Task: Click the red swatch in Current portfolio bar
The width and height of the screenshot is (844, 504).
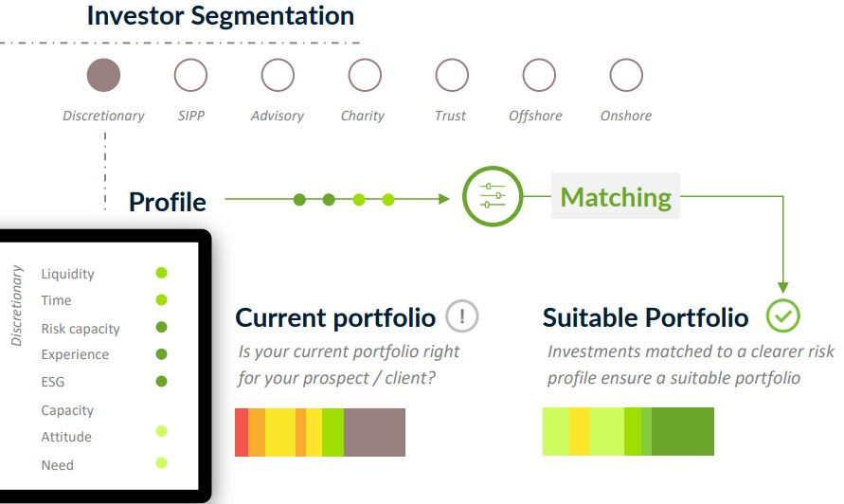Action: [242, 432]
